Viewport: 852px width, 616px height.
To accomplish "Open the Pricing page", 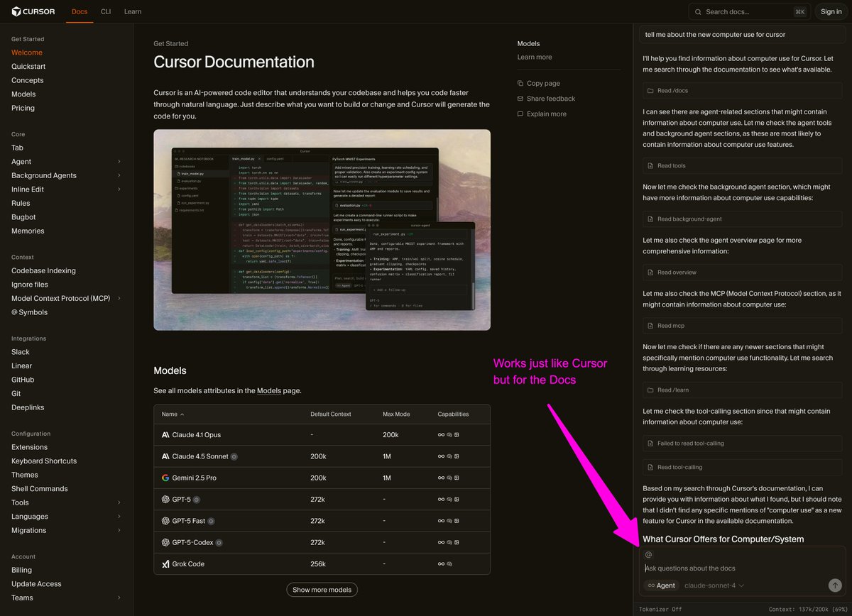I will (23, 108).
